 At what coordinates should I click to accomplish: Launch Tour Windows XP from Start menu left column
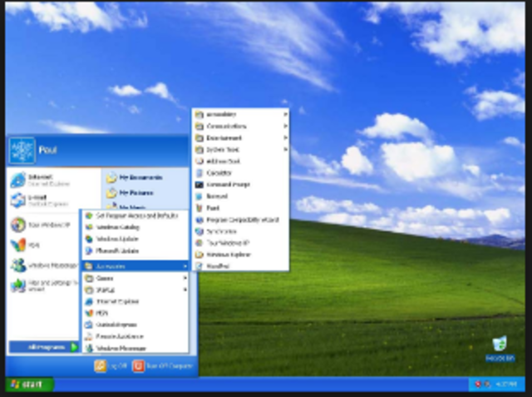click(x=44, y=225)
